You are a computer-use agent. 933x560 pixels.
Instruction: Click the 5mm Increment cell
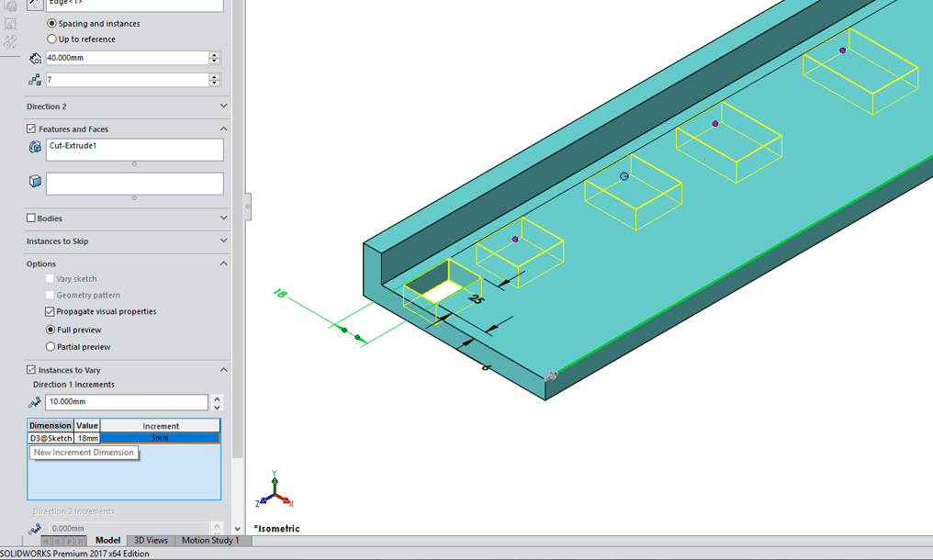[160, 439]
